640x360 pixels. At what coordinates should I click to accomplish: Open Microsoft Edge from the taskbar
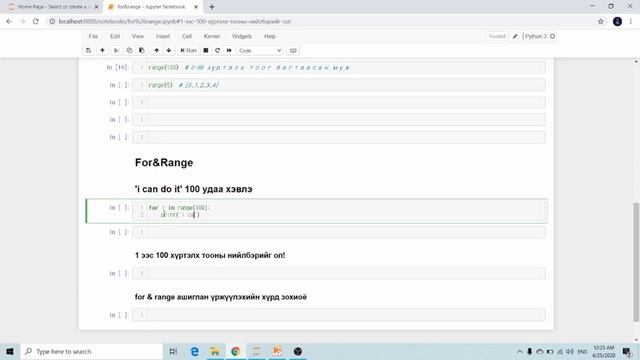(195, 351)
